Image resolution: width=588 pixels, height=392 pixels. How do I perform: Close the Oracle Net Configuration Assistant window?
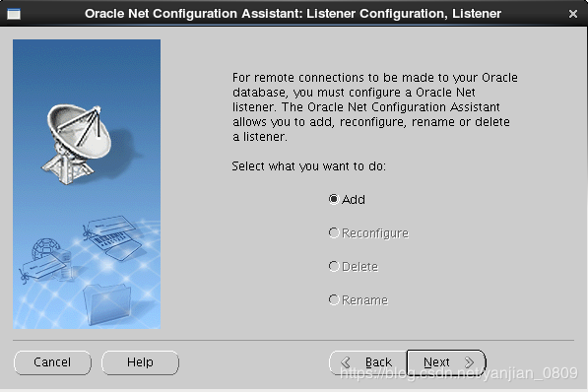tap(573, 14)
